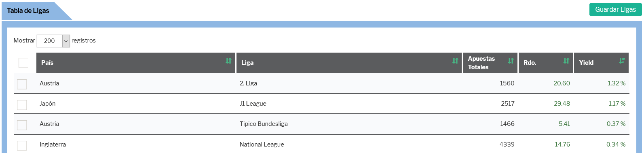
Task: Sort by Apuestas Totales arrows icon
Action: coord(511,61)
